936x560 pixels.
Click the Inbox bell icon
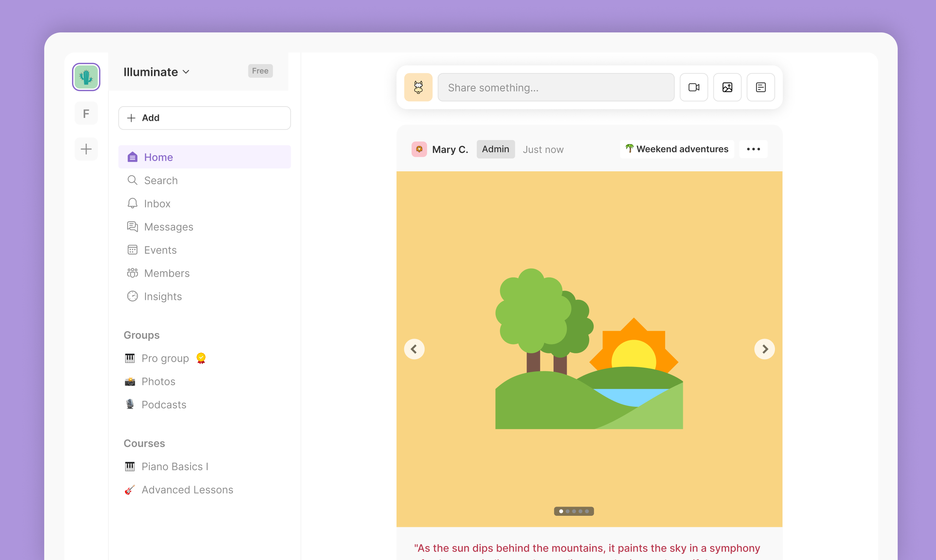click(x=132, y=203)
